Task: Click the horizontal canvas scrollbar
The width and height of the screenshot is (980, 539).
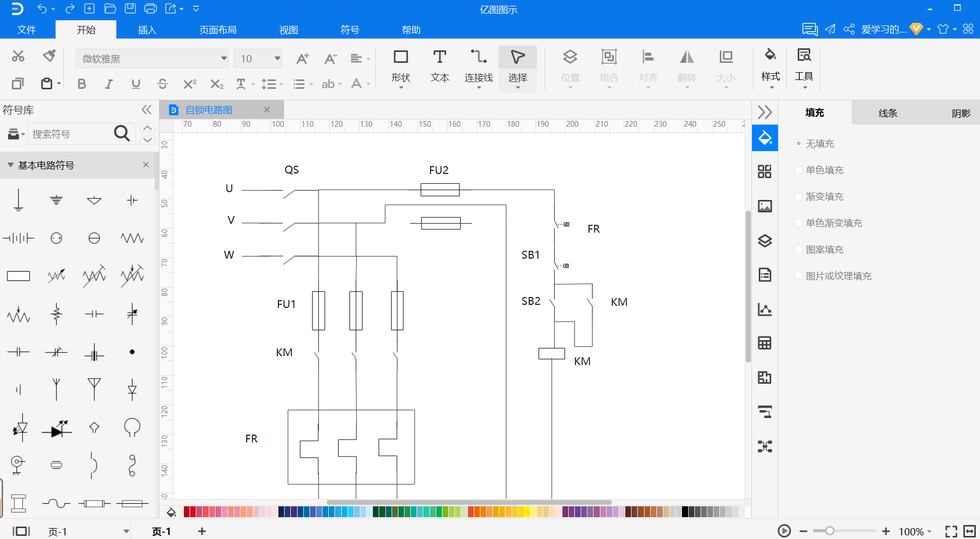Action: tap(469, 502)
